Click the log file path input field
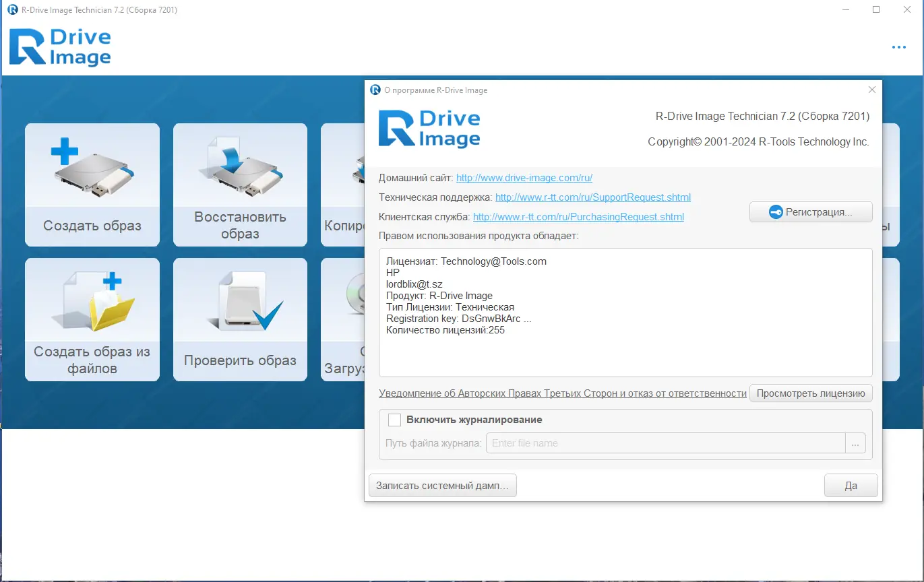This screenshot has width=924, height=582. pos(665,443)
